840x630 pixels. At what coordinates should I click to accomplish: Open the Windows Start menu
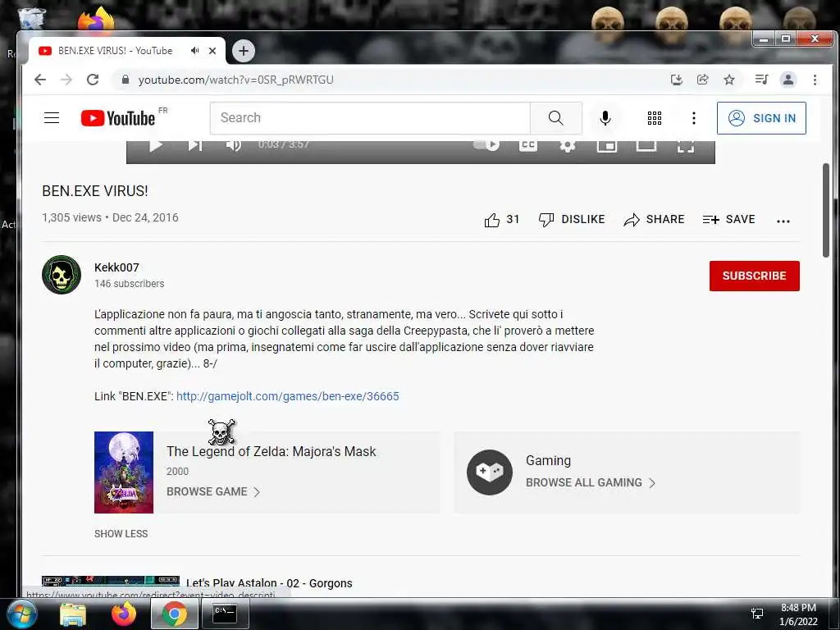tap(21, 614)
